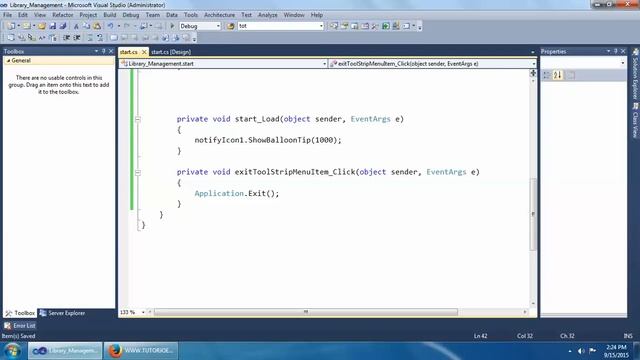Toggle Categorized view in Properties
This screenshot has height=360, width=640.
click(x=547, y=75)
